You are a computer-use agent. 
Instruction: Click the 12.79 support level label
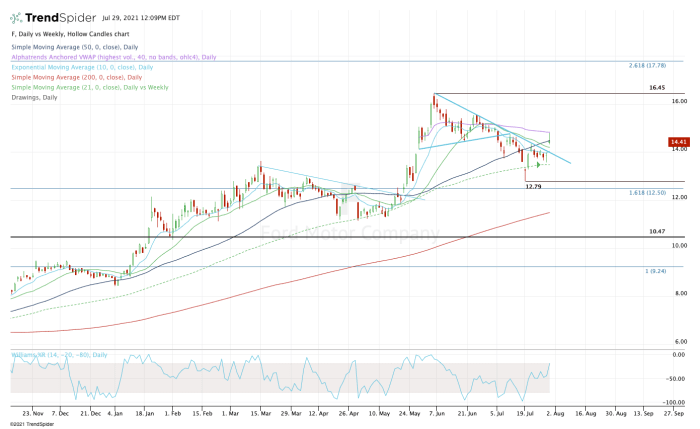point(533,186)
